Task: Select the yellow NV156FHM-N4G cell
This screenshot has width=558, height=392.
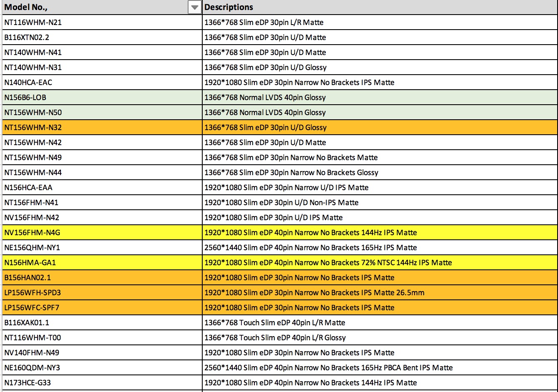Action: tap(102, 233)
